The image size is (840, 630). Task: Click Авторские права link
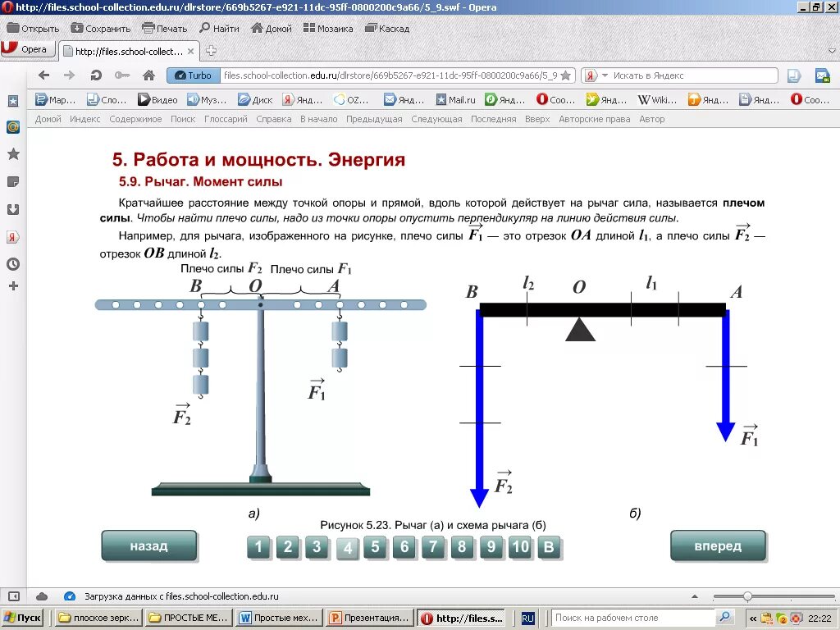595,119
